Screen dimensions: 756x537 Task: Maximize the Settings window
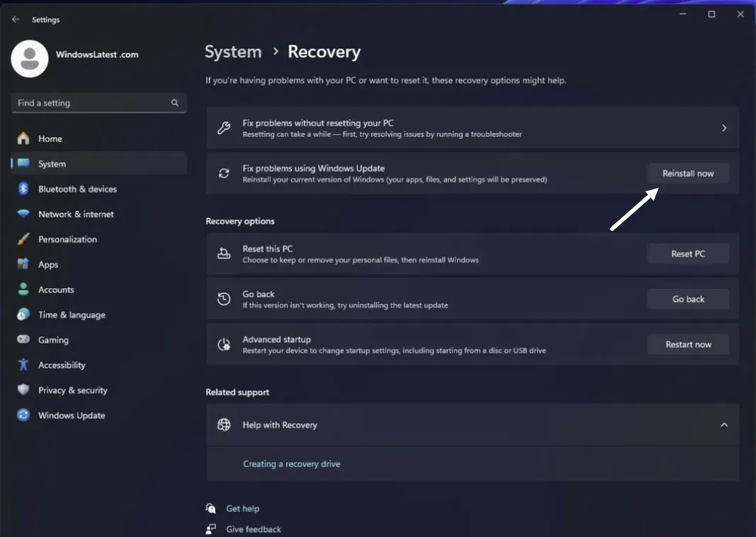[x=711, y=14]
